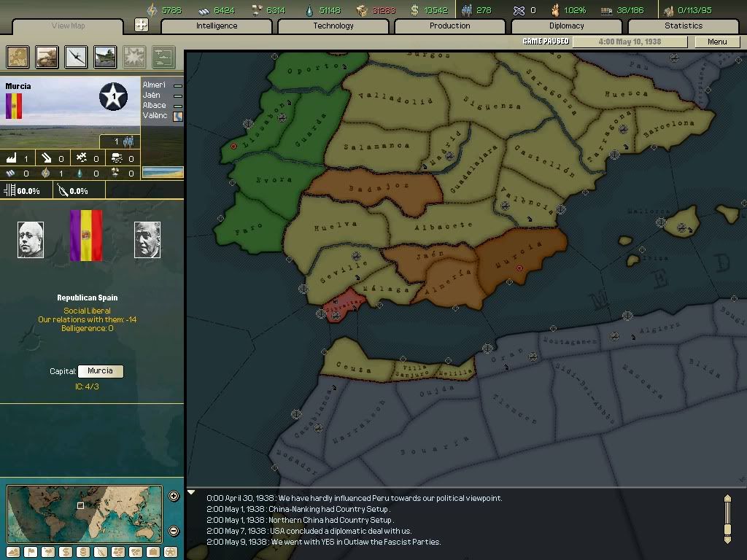The height and width of the screenshot is (560, 747).
Task: Click the oil droplet resource icon
Action: point(309,10)
